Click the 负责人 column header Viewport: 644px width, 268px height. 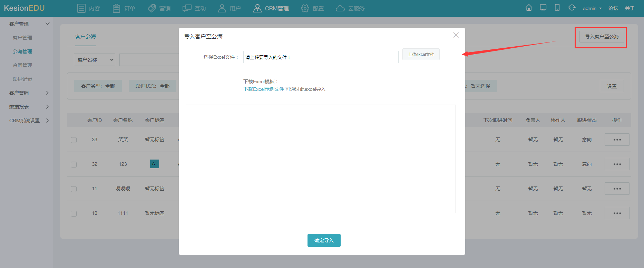coord(533,120)
